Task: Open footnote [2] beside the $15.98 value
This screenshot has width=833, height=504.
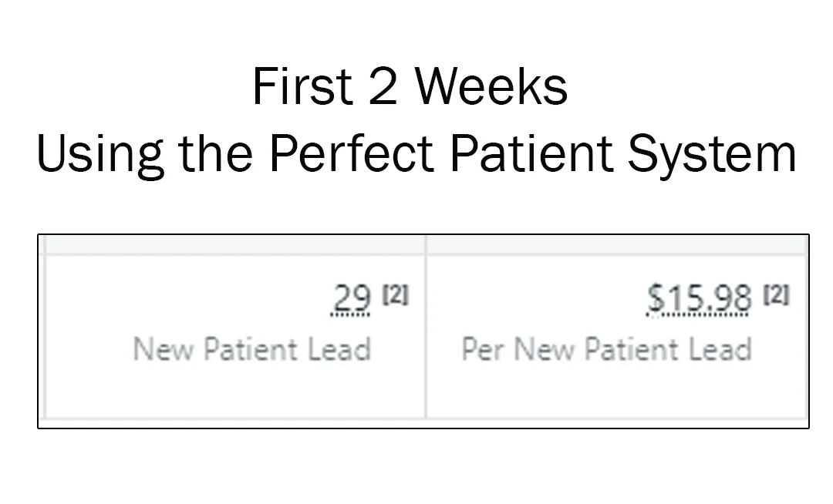Action: (x=777, y=294)
